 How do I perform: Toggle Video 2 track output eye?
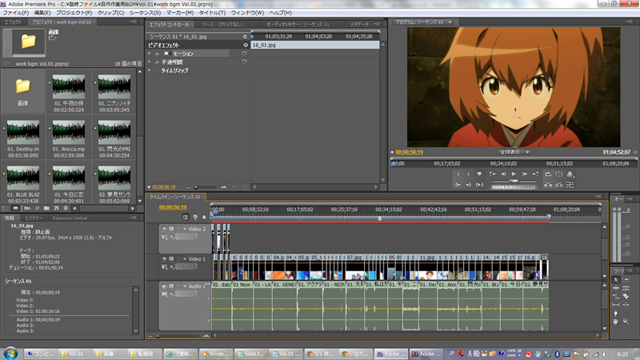[x=164, y=229]
